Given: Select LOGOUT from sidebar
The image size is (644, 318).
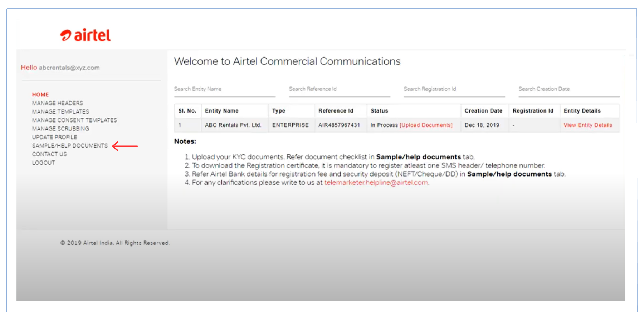Looking at the screenshot, I should (44, 163).
